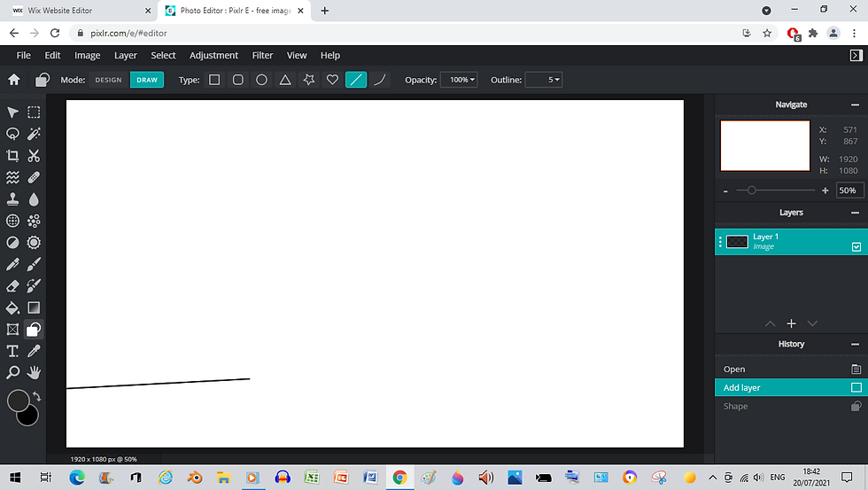Image resolution: width=868 pixels, height=490 pixels.
Task: Select the Text tool
Action: 12,351
